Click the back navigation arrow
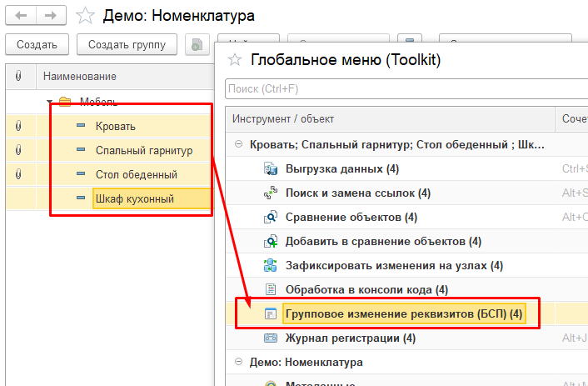Image resolution: width=588 pixels, height=386 pixels. pos(20,15)
